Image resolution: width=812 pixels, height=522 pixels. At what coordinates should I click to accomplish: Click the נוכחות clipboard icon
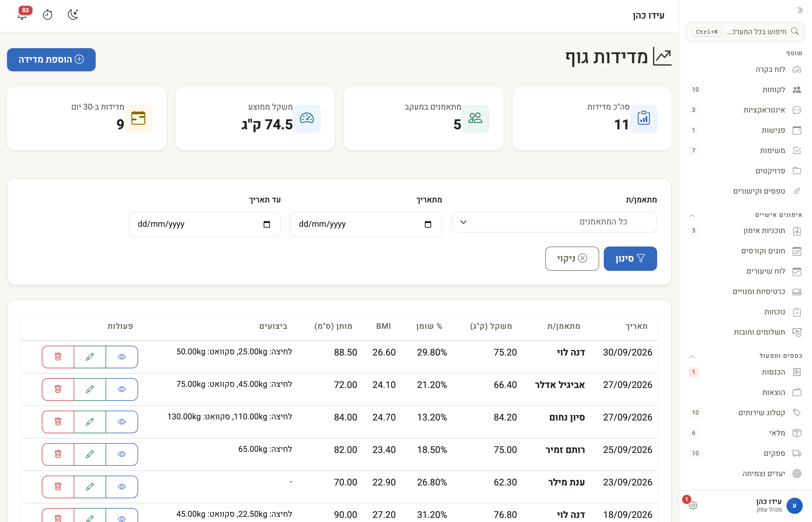[797, 312]
